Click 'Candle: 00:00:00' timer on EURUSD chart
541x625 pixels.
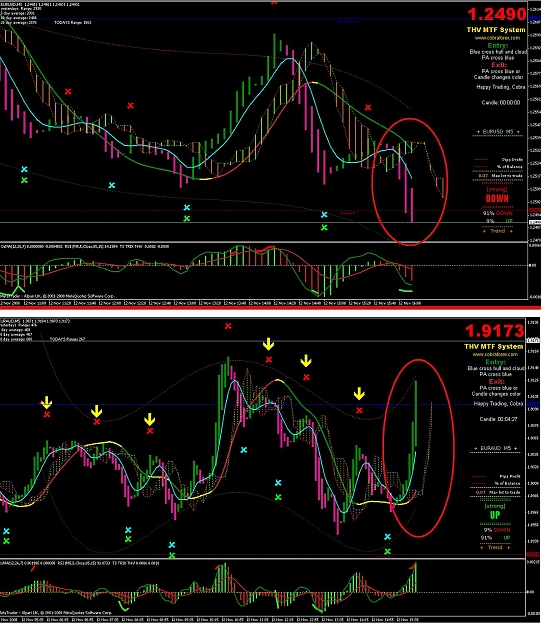click(x=500, y=102)
